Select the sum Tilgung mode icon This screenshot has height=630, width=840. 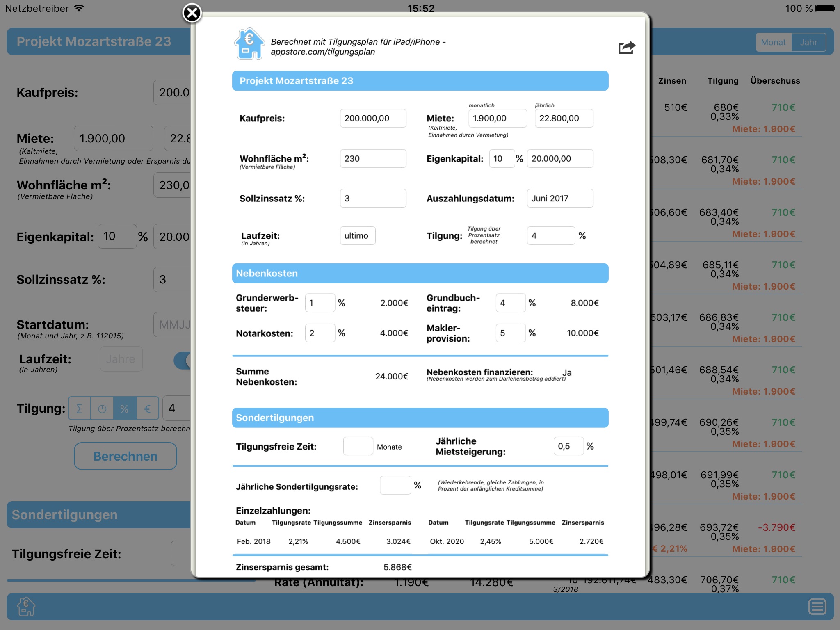tap(80, 409)
